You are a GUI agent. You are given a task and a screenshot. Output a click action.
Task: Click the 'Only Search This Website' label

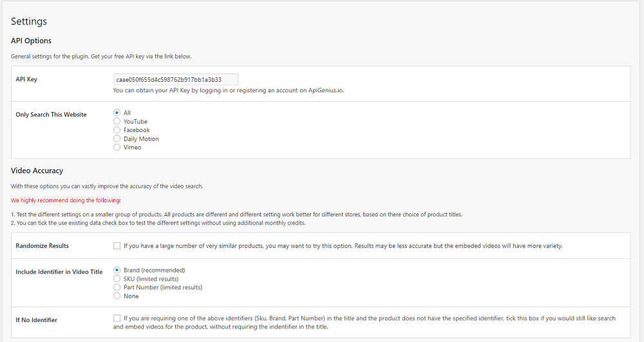51,115
